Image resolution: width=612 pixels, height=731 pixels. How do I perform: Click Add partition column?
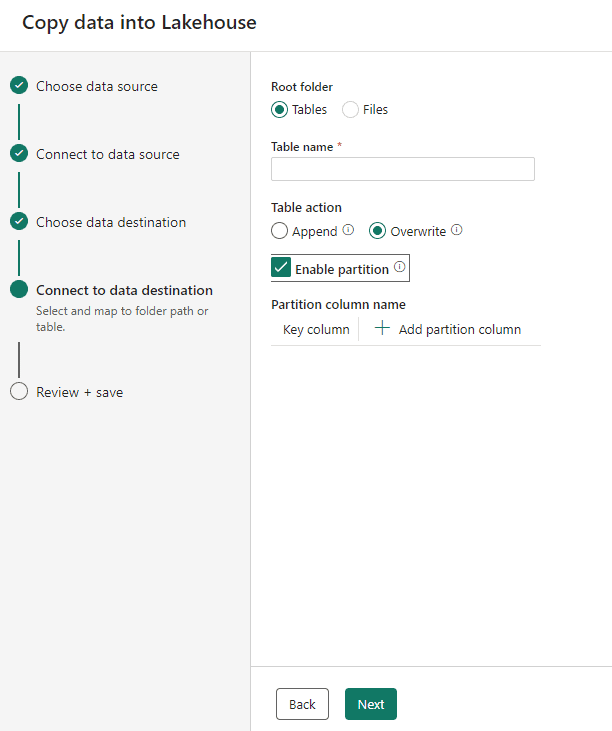pyautogui.click(x=447, y=329)
